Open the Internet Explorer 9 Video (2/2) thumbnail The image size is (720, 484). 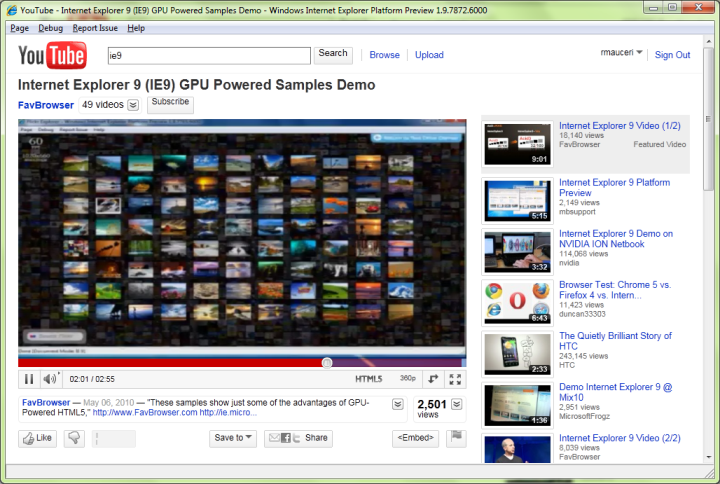[x=517, y=448]
